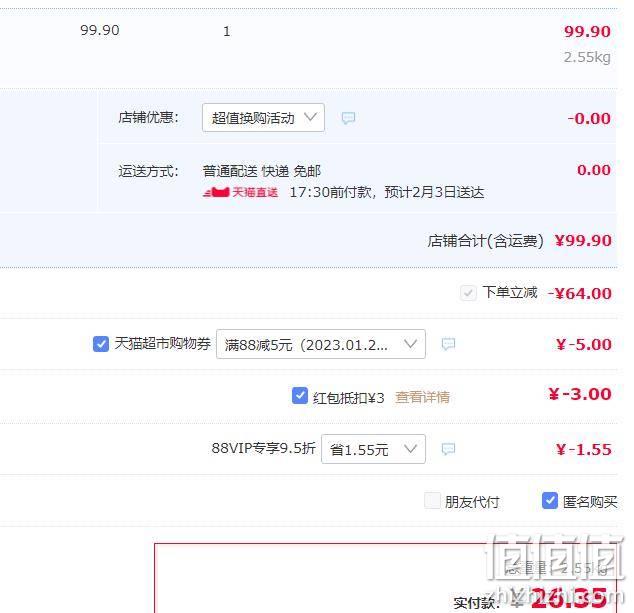Screen dimensions: 634x613
Task: Open the 超值换购活动 store discount dropdown
Action: tap(263, 118)
